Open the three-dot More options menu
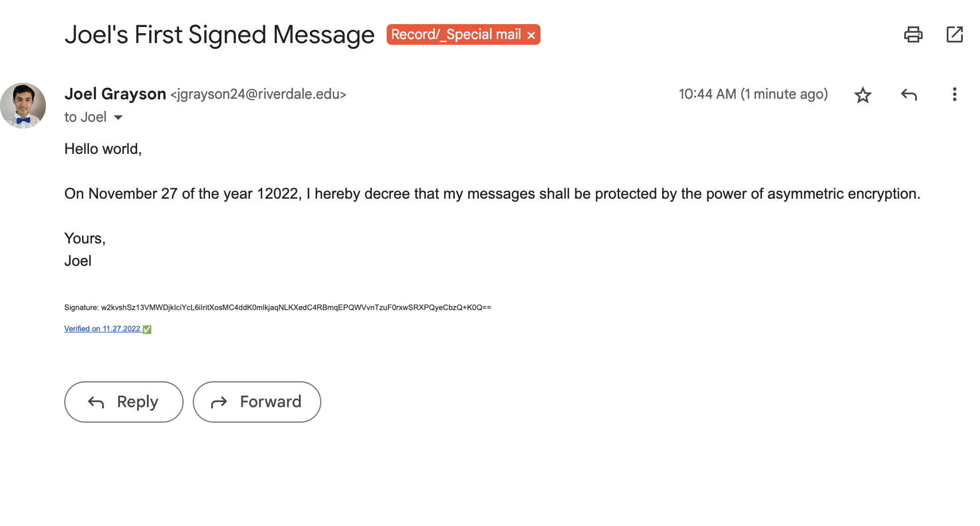The width and height of the screenshot is (980, 526). [954, 95]
